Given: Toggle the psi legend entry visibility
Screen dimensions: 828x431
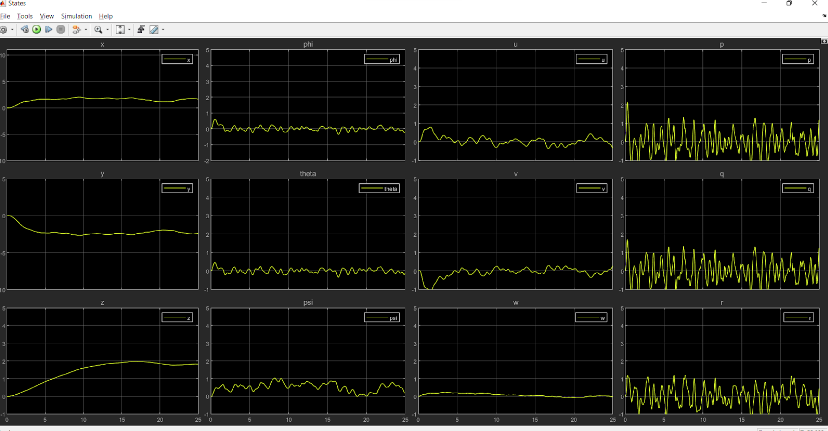Looking at the screenshot, I should click(x=380, y=318).
